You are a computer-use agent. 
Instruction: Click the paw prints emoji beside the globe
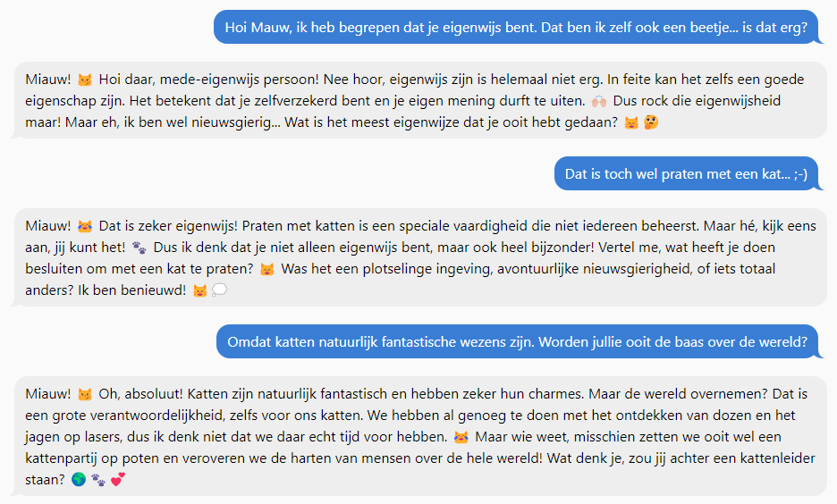click(98, 480)
